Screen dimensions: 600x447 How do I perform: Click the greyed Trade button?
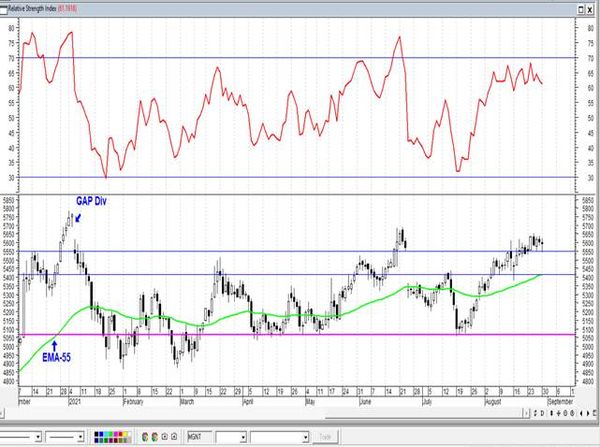point(325,437)
